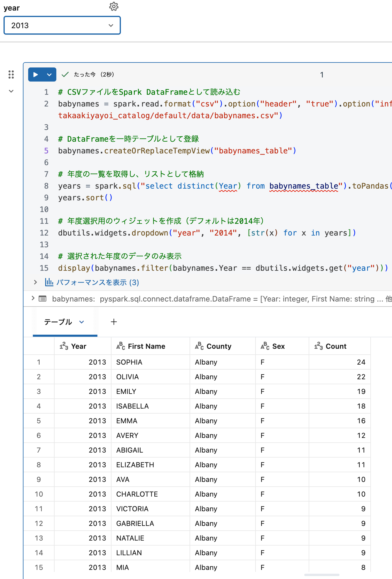Screen dimensions: 392x579
Task: Select the ISABELLA name cell
Action: click(151, 406)
